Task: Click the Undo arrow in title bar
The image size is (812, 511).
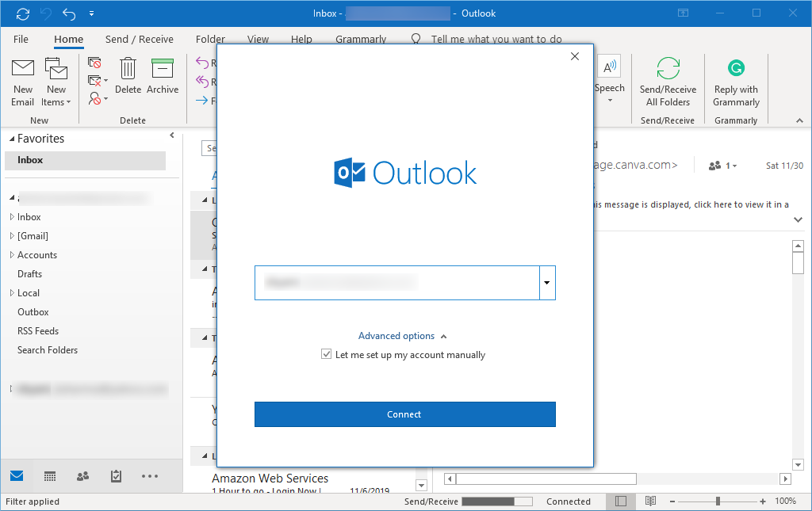Action: click(69, 13)
